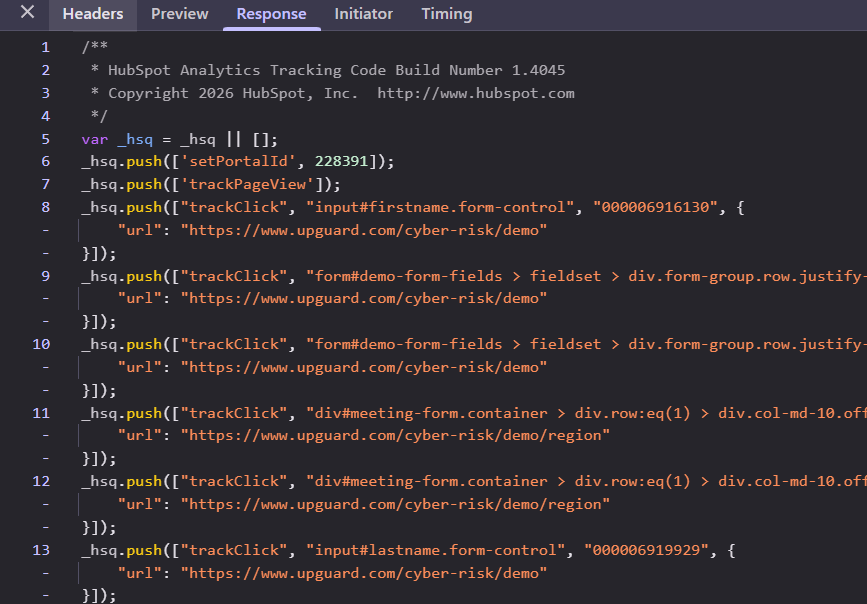The width and height of the screenshot is (867, 604).
Task: View the Initiator tab
Action: (363, 14)
